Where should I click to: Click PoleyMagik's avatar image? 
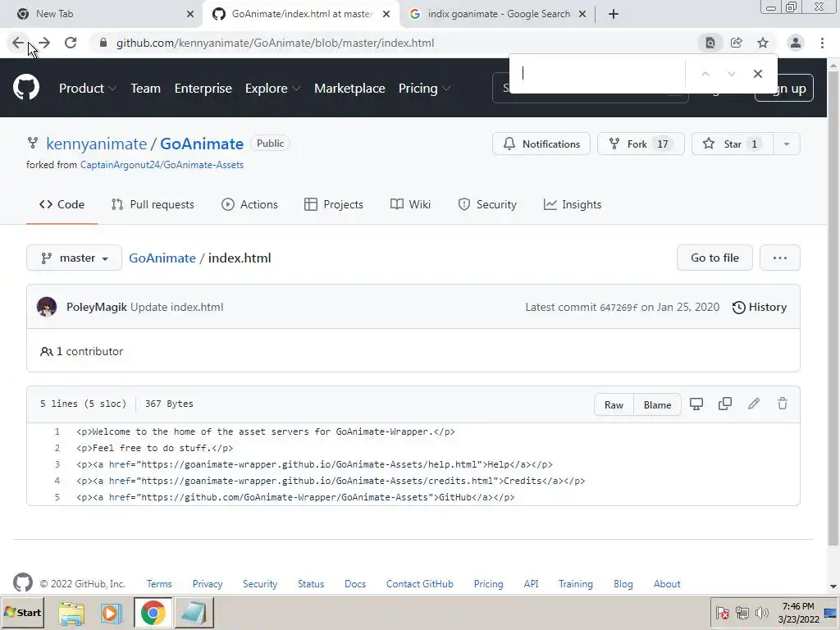47,307
